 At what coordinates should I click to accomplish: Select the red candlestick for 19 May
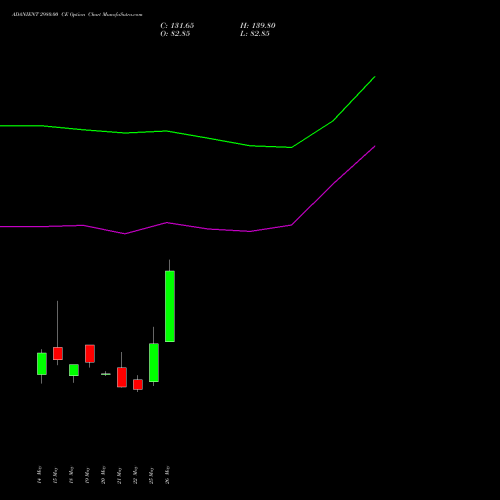click(x=90, y=353)
